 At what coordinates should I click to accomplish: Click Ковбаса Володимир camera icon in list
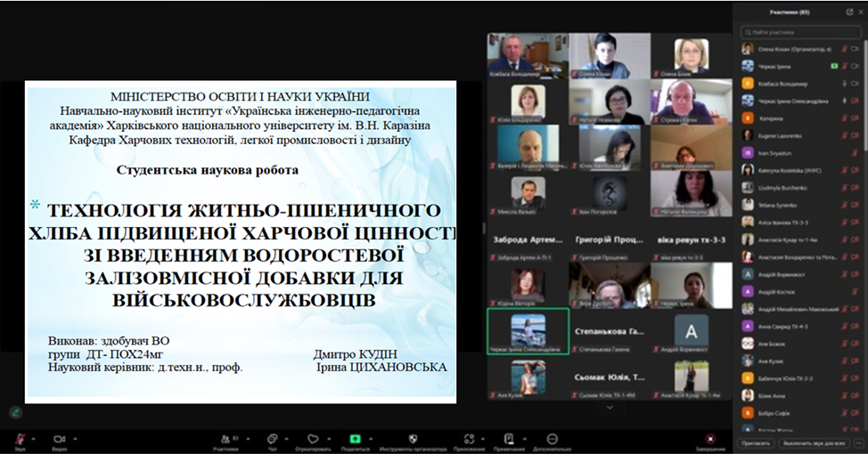856,84
